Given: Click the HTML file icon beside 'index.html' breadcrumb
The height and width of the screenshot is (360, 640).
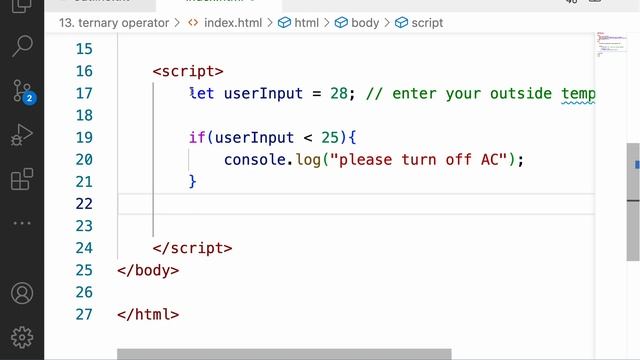Looking at the screenshot, I should (x=193, y=23).
